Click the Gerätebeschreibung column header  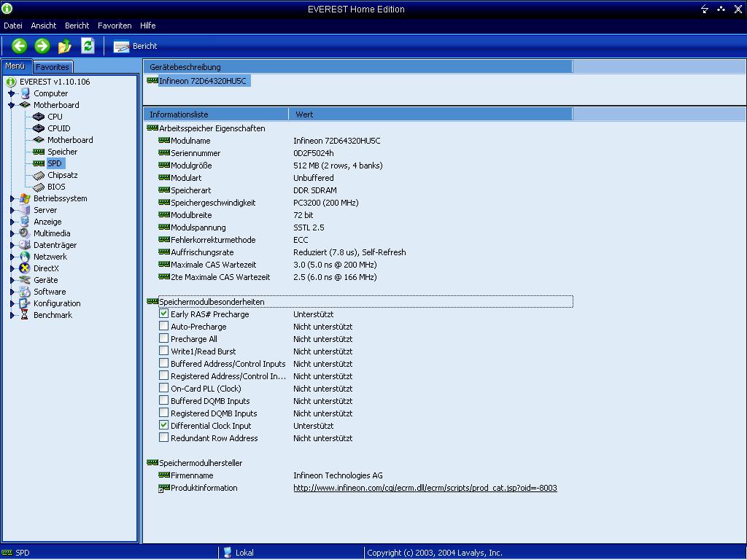(x=357, y=67)
